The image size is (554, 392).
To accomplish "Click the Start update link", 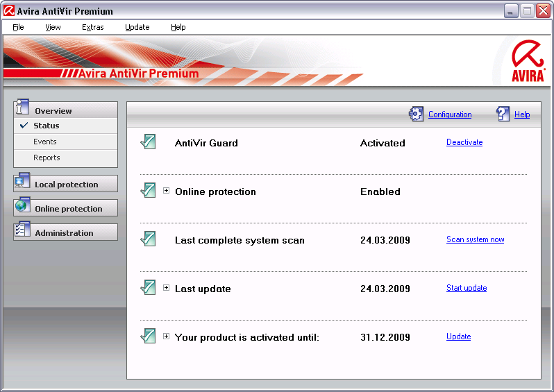I will (x=466, y=288).
